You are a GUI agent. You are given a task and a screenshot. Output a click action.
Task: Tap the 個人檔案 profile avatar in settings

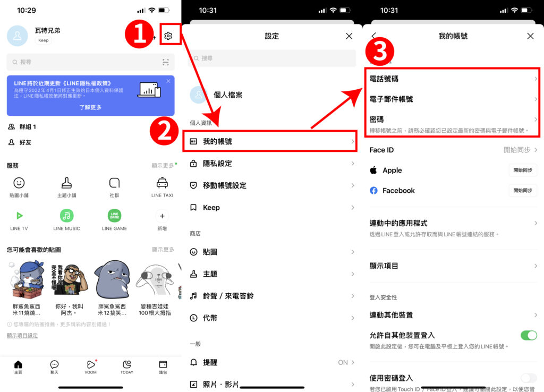coord(199,95)
